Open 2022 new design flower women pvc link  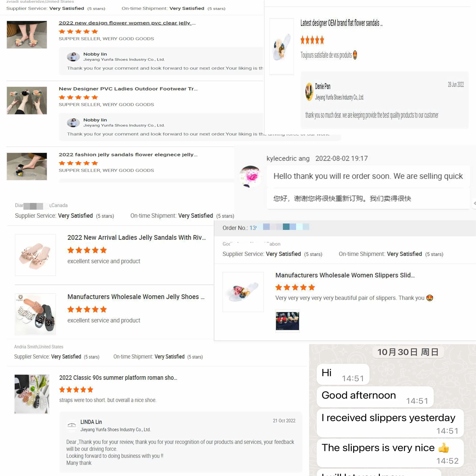click(127, 23)
